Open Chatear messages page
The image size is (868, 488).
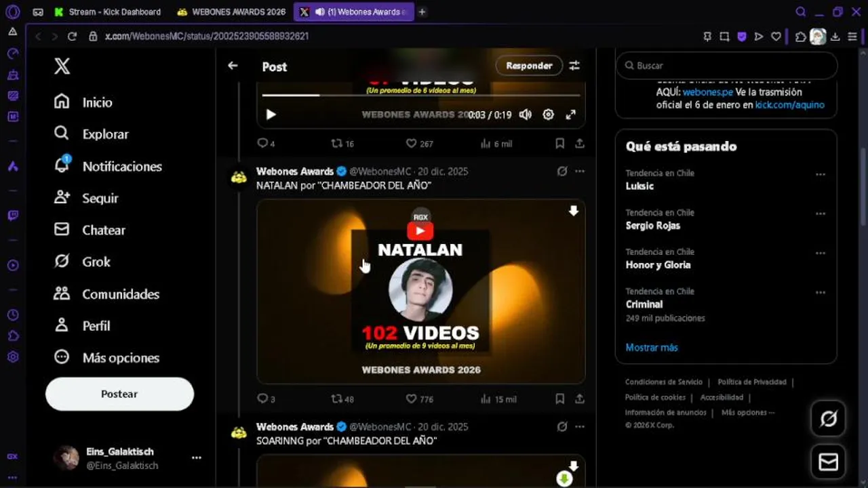click(90, 230)
